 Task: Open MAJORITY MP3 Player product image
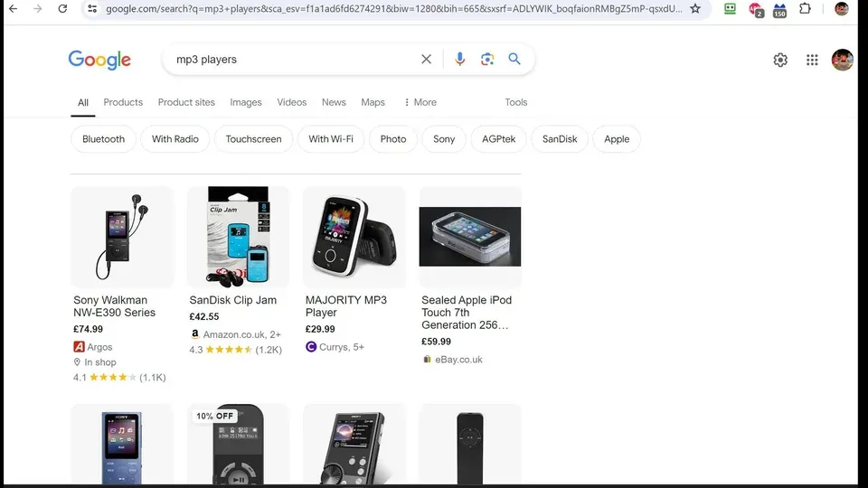(x=354, y=237)
